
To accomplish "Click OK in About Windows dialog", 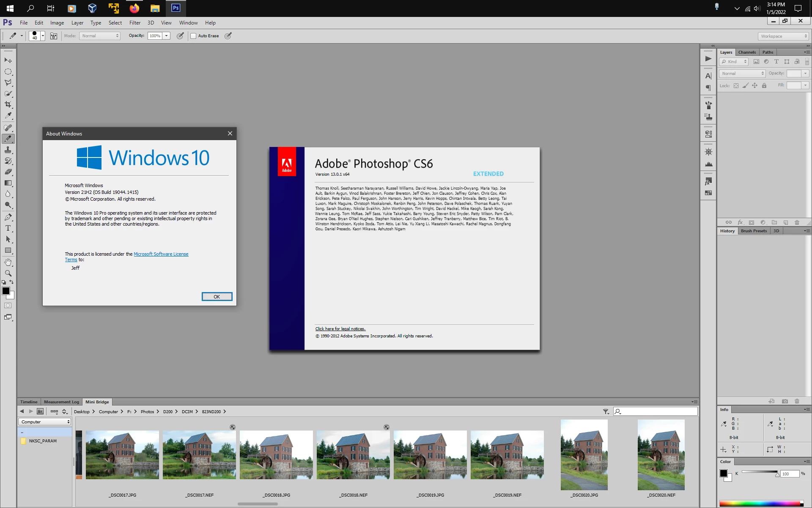I will (x=217, y=297).
